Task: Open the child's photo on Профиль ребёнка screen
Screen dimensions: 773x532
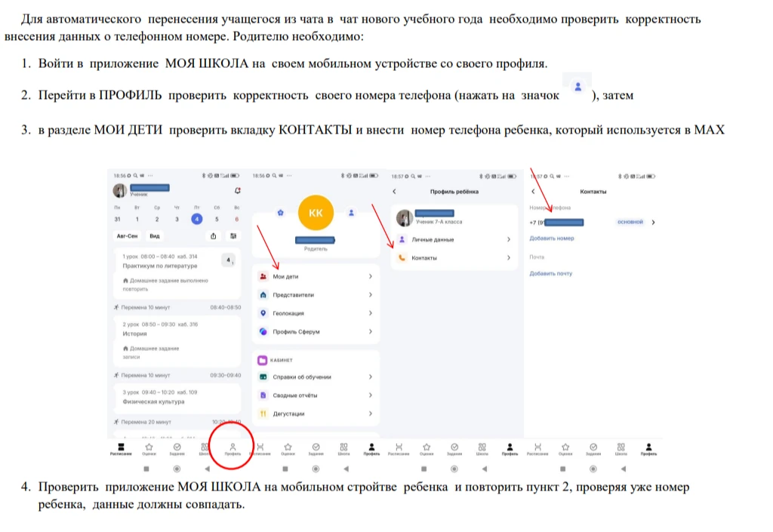Action: 405,217
